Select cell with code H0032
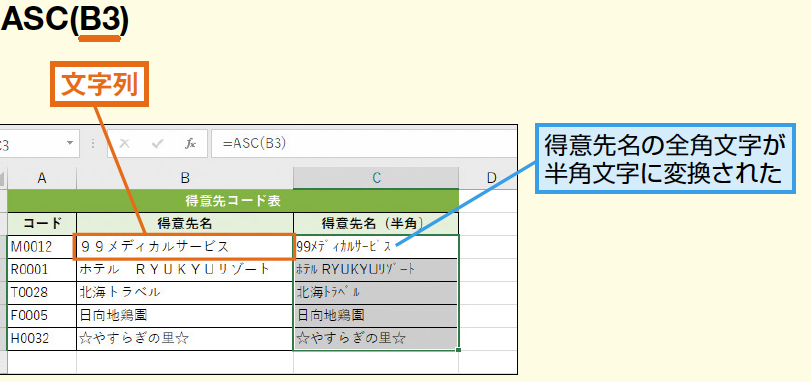811x382 pixels. pyautogui.click(x=42, y=339)
